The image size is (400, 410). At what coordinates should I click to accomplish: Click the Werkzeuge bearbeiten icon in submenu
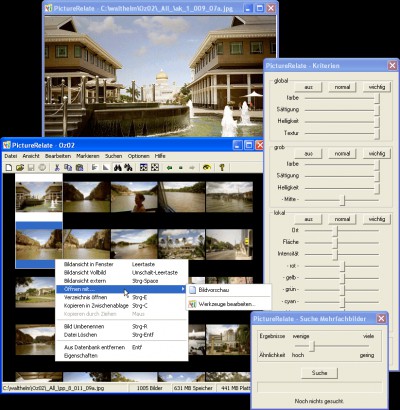pos(192,304)
